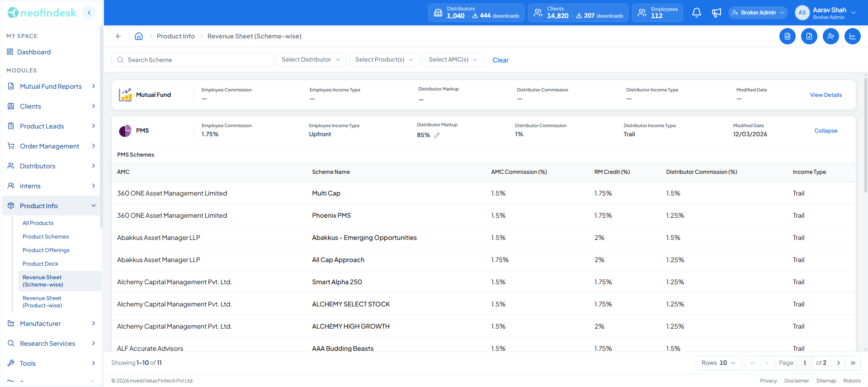
Task: Open the Broker Admin role dropdown
Action: click(x=758, y=13)
